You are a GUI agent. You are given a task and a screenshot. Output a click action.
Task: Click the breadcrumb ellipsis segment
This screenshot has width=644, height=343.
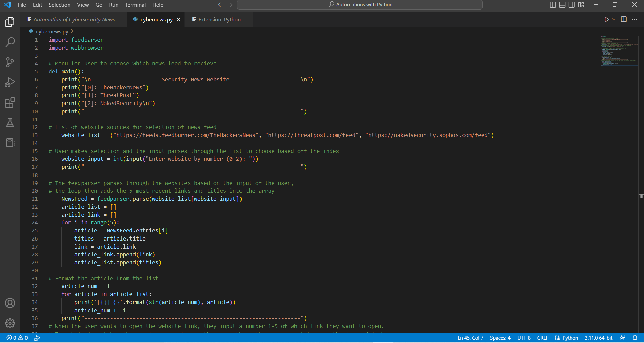coord(77,31)
